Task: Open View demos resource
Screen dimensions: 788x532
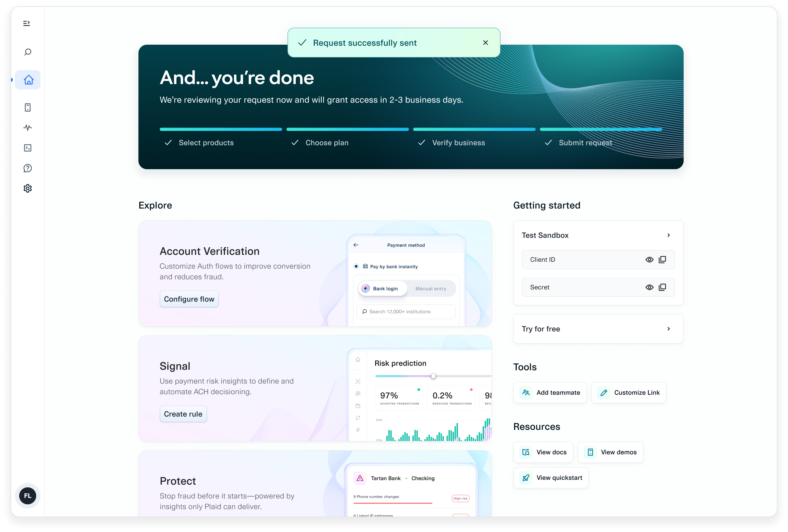Action: [x=611, y=452]
